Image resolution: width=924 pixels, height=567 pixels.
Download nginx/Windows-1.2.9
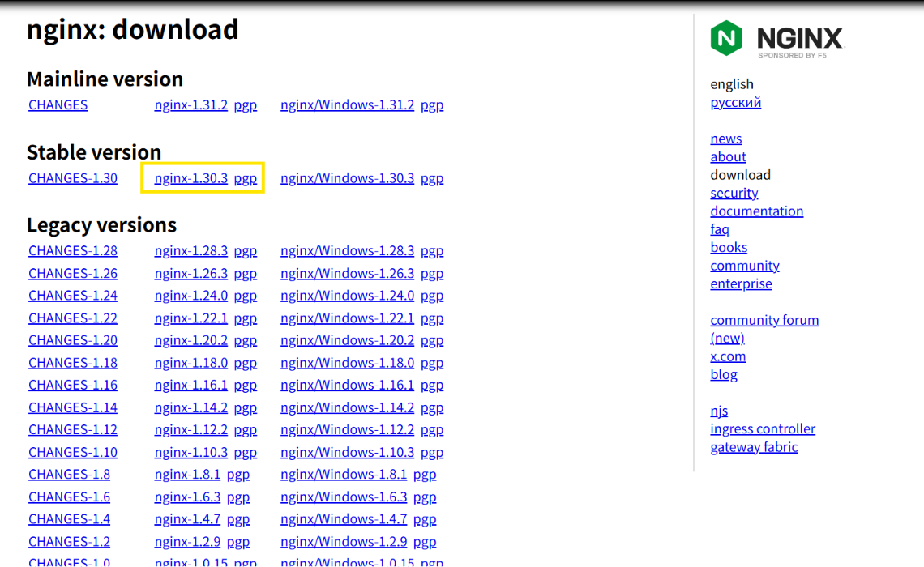point(344,542)
